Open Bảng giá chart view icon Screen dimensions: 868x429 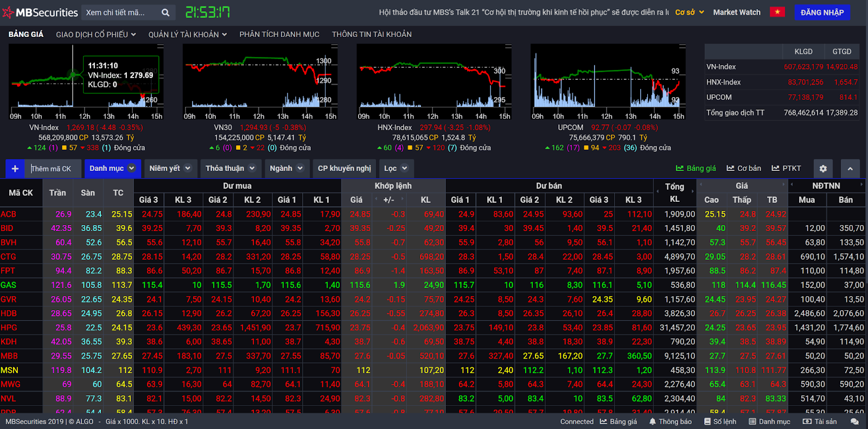pos(695,168)
